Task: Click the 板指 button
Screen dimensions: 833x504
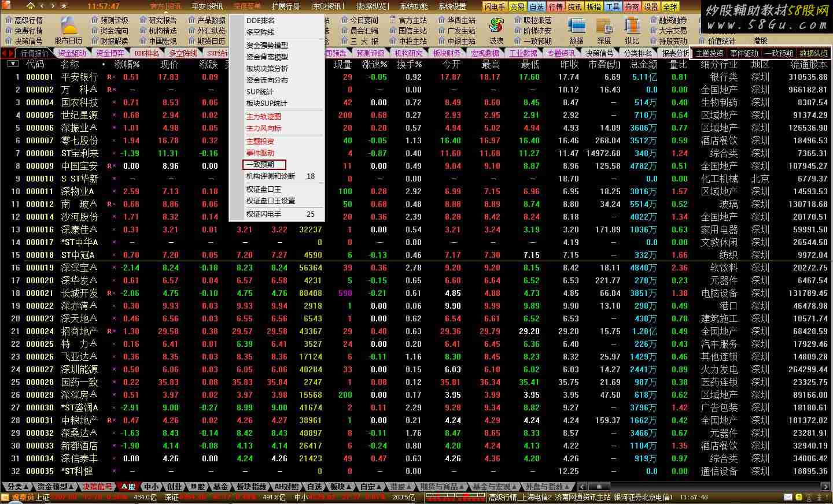Action: [x=594, y=6]
